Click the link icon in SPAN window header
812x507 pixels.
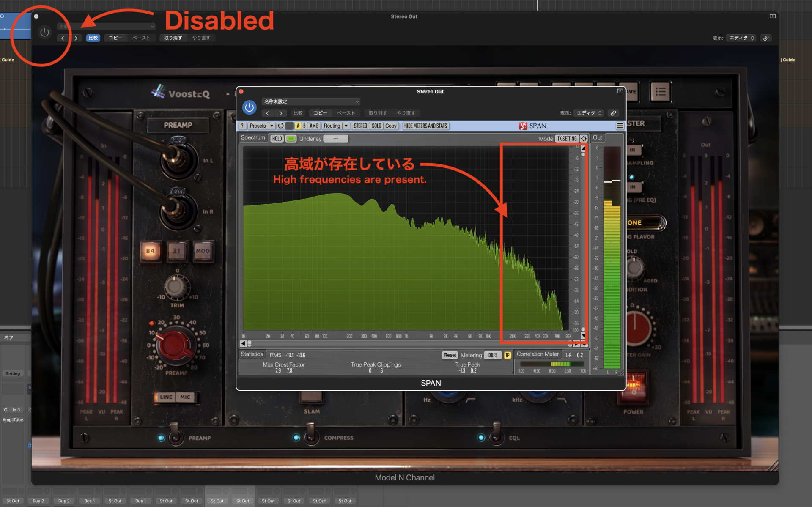pos(613,113)
